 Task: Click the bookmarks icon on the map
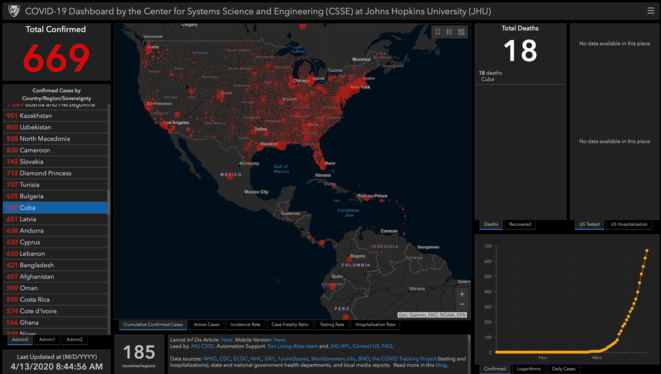pyautogui.click(x=438, y=32)
